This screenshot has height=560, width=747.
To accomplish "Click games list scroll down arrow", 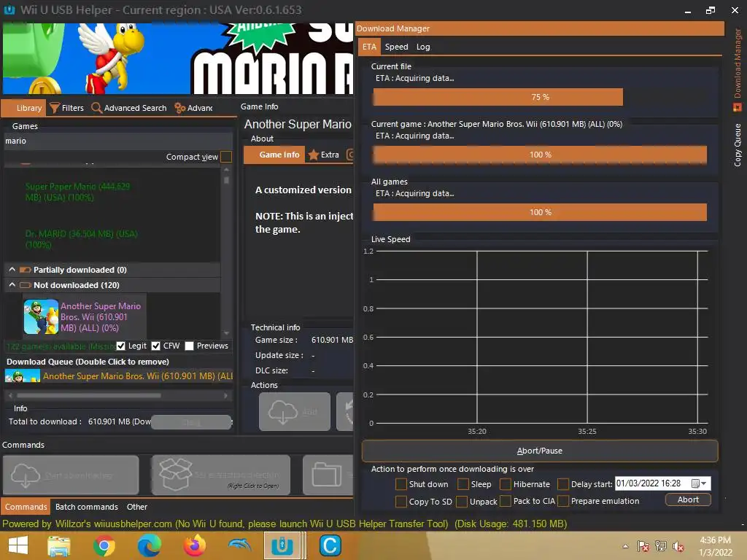I will tap(226, 333).
